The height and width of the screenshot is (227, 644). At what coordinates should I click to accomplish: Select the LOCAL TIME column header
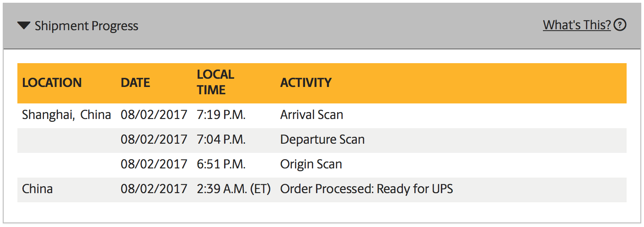pyautogui.click(x=215, y=82)
